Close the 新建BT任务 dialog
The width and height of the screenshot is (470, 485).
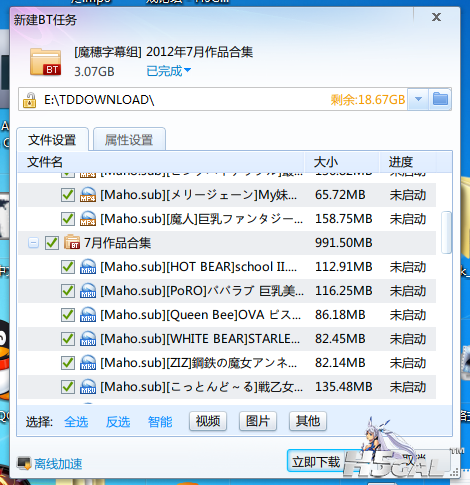click(x=436, y=17)
